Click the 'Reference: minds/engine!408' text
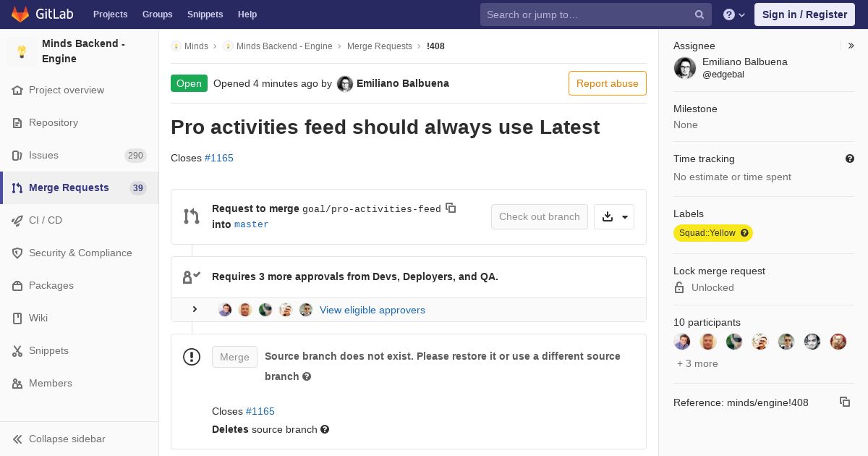Image resolution: width=868 pixels, height=456 pixels. pos(741,402)
